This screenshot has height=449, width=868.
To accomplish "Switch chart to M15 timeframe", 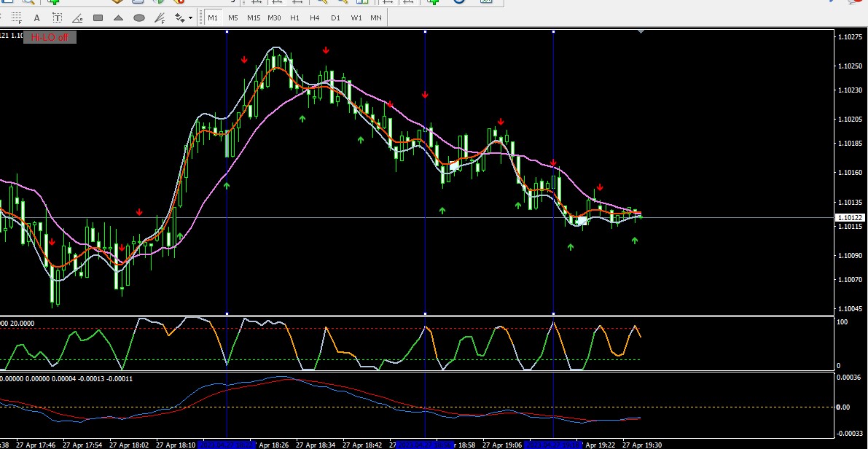I will [254, 17].
